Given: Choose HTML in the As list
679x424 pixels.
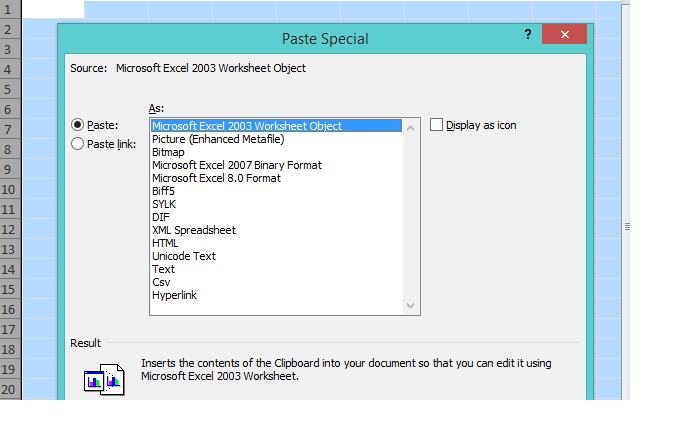Looking at the screenshot, I should click(165, 243).
